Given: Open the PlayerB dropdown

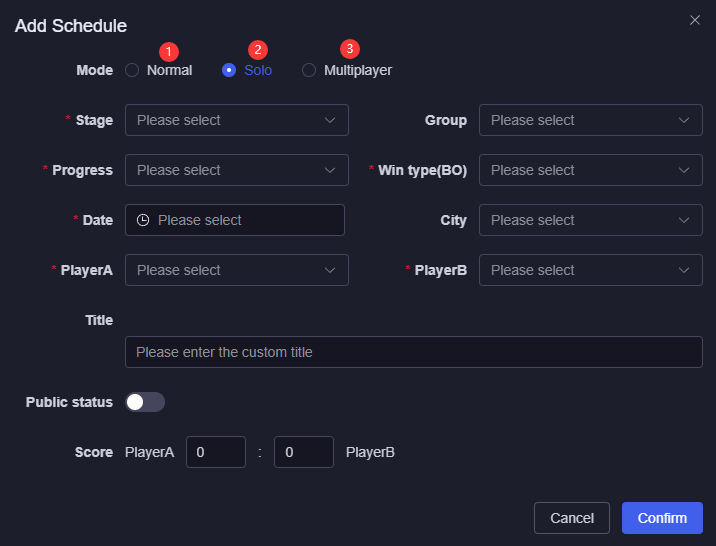Looking at the screenshot, I should click(590, 270).
